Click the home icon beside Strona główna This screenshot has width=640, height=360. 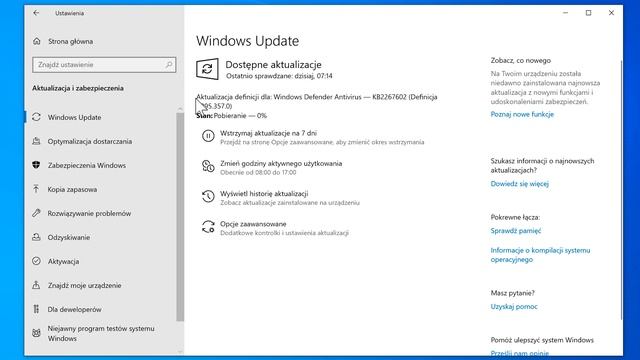point(37,41)
